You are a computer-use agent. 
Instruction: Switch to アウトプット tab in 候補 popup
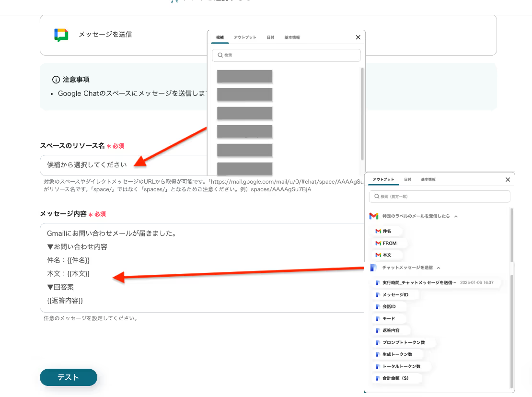tap(245, 37)
